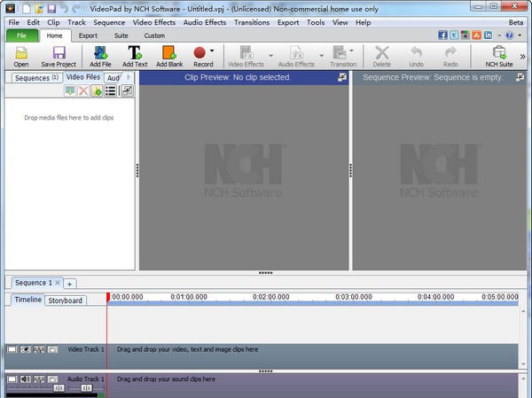Click the Add File toolbar icon
532x398 pixels.
[100, 53]
